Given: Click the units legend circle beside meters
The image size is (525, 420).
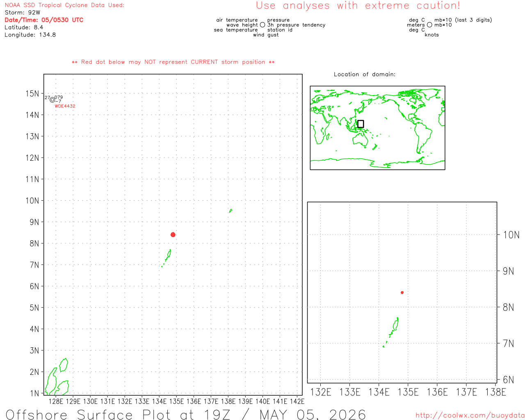Looking at the screenshot, I should click(x=429, y=25).
